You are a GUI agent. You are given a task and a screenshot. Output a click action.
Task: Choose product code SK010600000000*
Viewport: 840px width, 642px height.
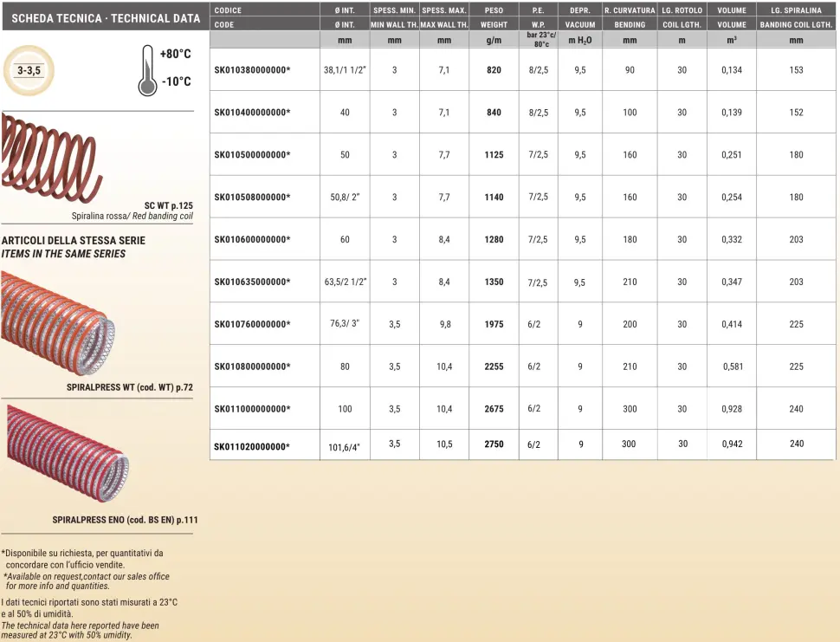[252, 239]
